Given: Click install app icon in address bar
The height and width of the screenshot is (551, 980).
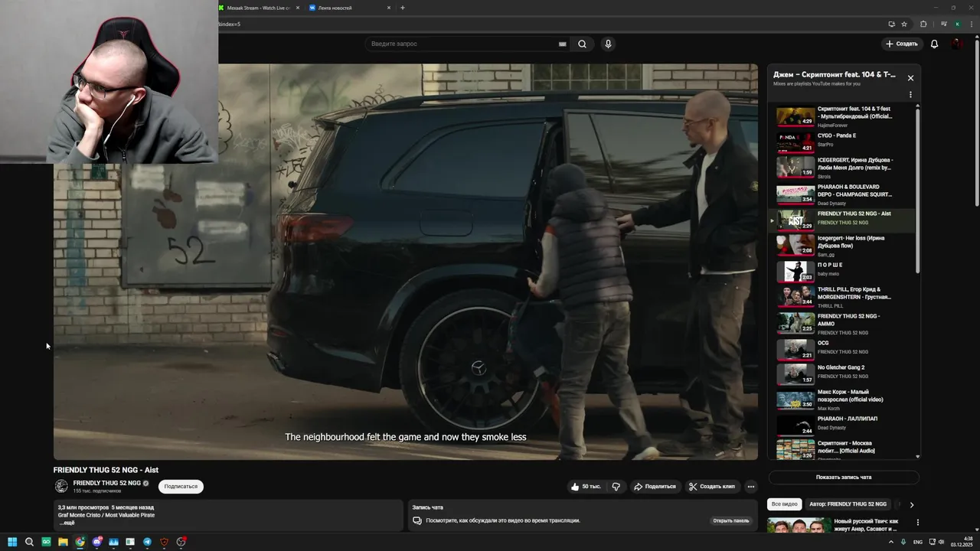Looking at the screenshot, I should 891,24.
